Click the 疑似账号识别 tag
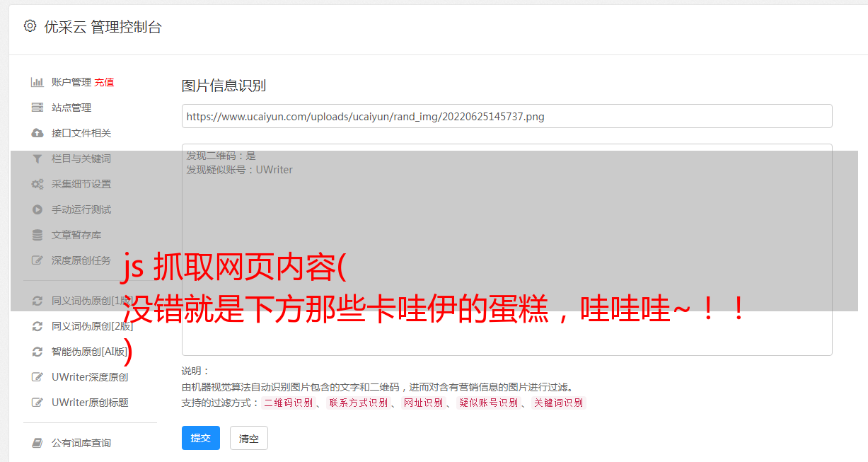The height and width of the screenshot is (462, 868). pos(488,403)
